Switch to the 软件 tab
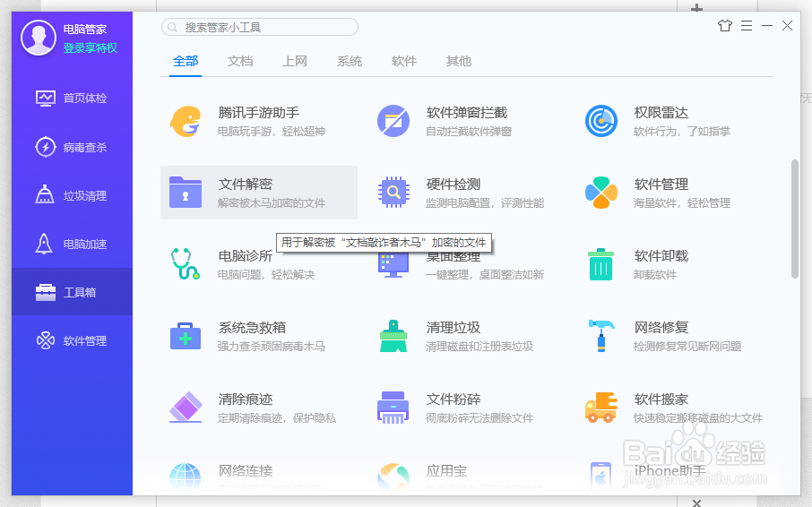The width and height of the screenshot is (812, 507). (x=404, y=62)
